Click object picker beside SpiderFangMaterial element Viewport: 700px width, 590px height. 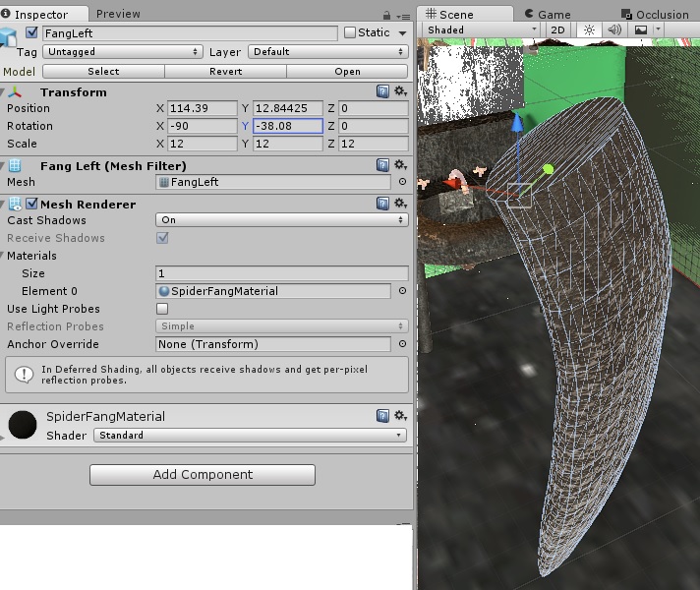[402, 291]
